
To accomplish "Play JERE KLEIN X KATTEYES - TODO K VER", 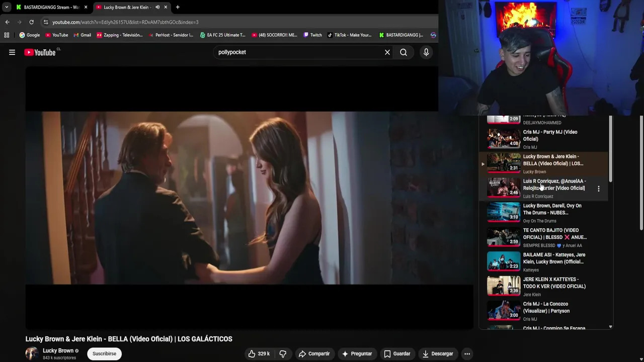I will point(543,287).
